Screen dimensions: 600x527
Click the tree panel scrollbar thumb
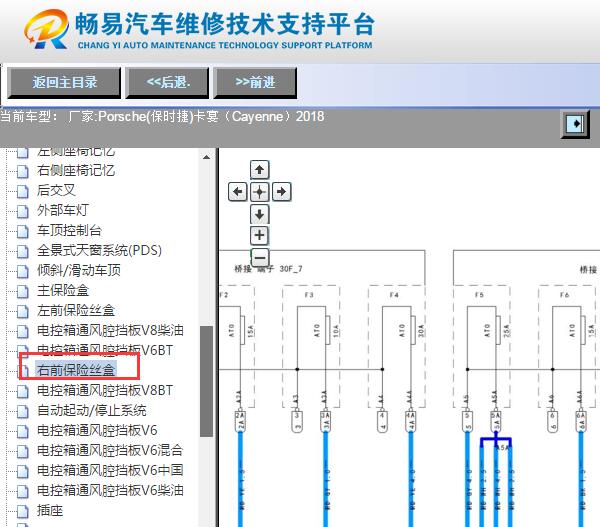(206, 381)
